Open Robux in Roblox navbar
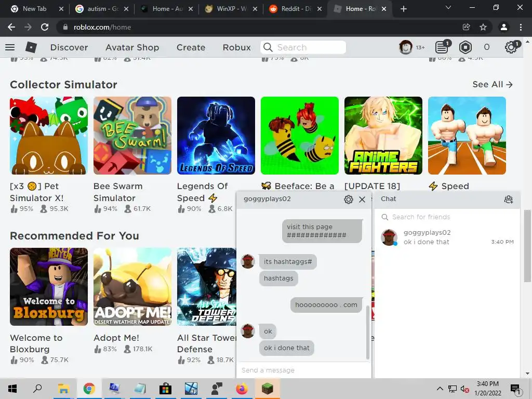The width and height of the screenshot is (532, 399). (237, 47)
